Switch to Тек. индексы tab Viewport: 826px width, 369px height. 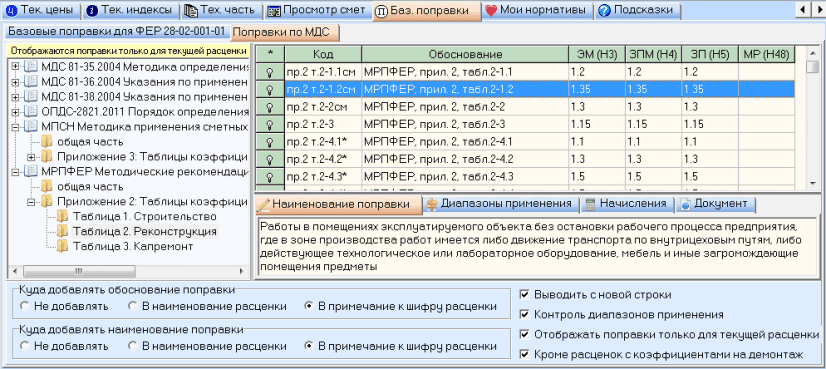click(131, 10)
